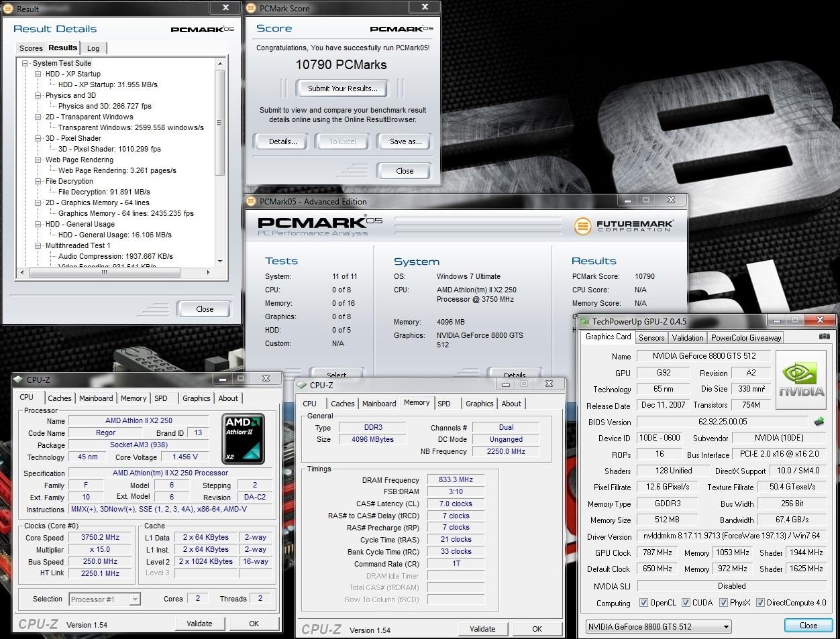This screenshot has height=639, width=840.
Task: Open SPD tab in Memory CPU-Z window
Action: pos(444,404)
